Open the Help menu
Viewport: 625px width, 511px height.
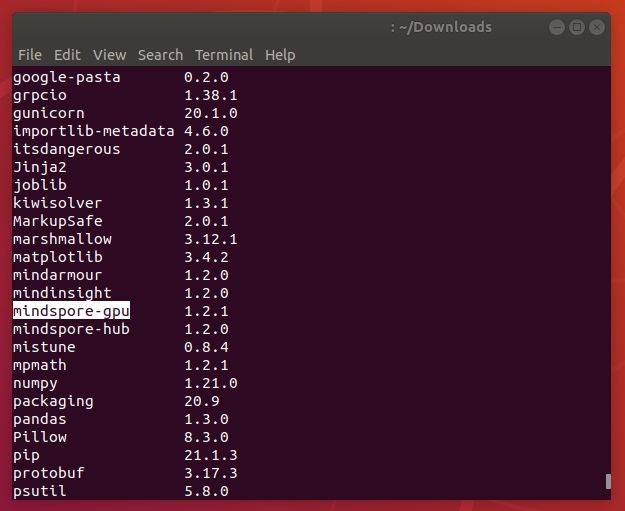tap(280, 55)
